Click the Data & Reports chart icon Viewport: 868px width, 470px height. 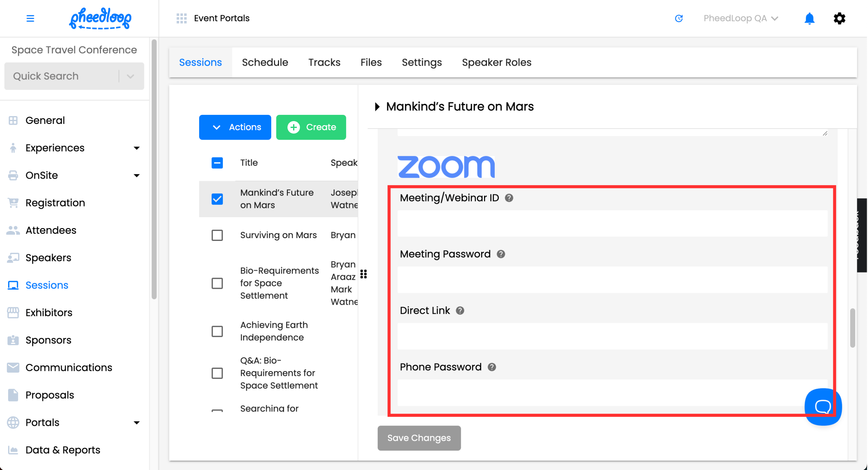point(13,450)
